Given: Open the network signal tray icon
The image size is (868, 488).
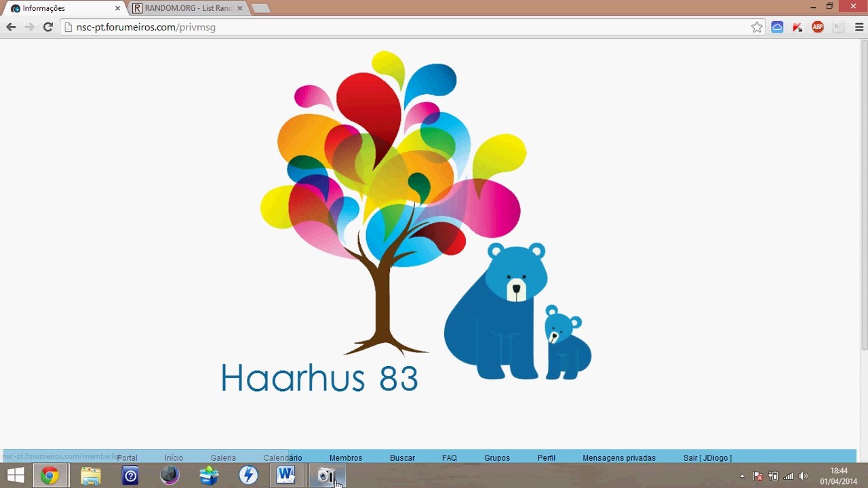Looking at the screenshot, I should click(789, 476).
